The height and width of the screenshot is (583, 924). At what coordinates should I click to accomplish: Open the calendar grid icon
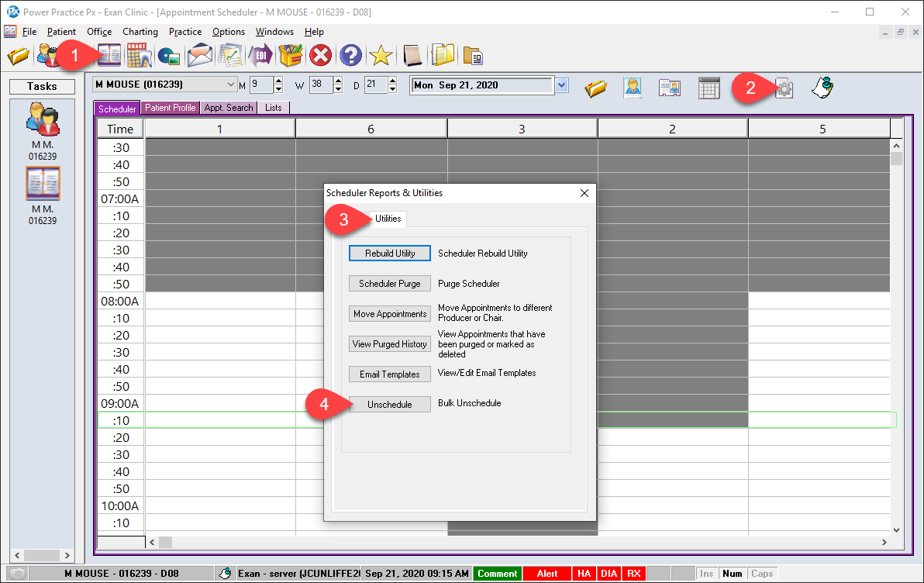(709, 88)
